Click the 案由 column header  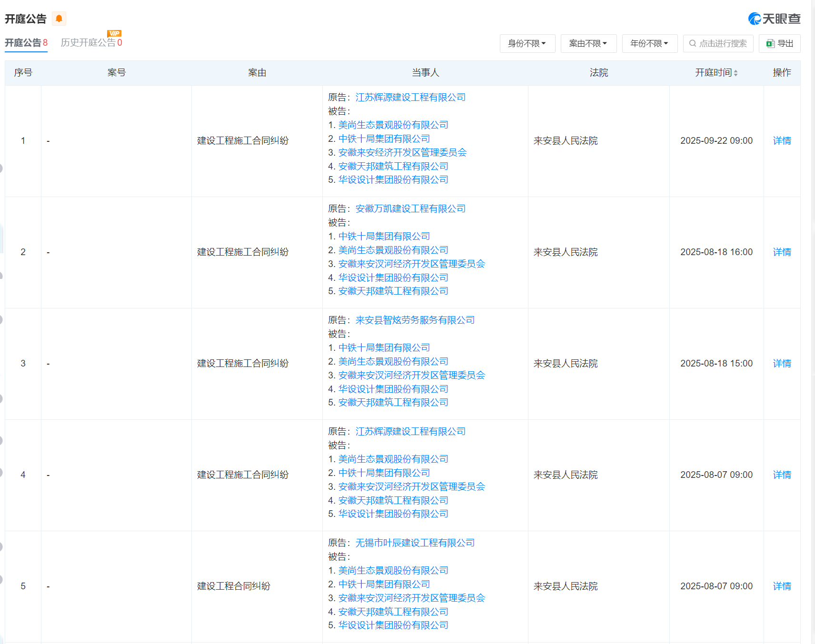[257, 73]
